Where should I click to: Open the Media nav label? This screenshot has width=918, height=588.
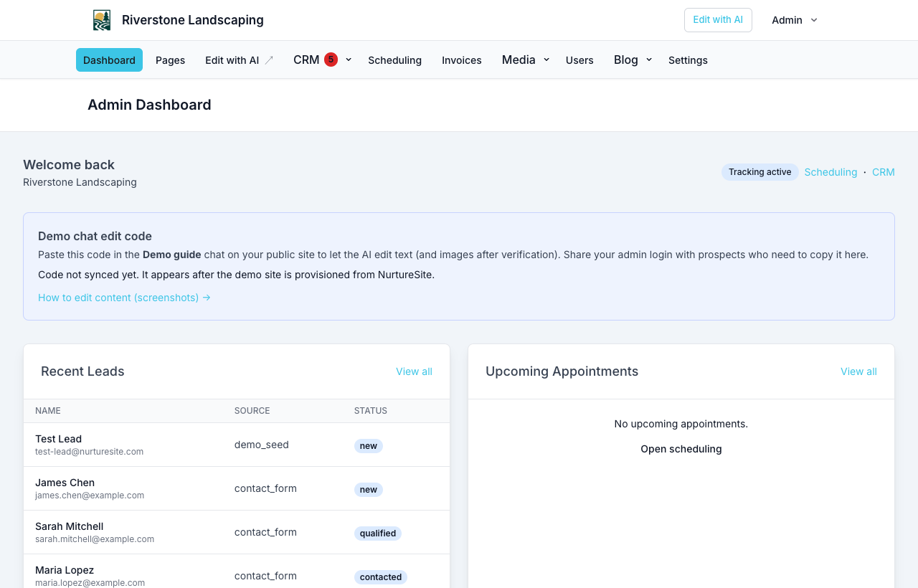(519, 60)
